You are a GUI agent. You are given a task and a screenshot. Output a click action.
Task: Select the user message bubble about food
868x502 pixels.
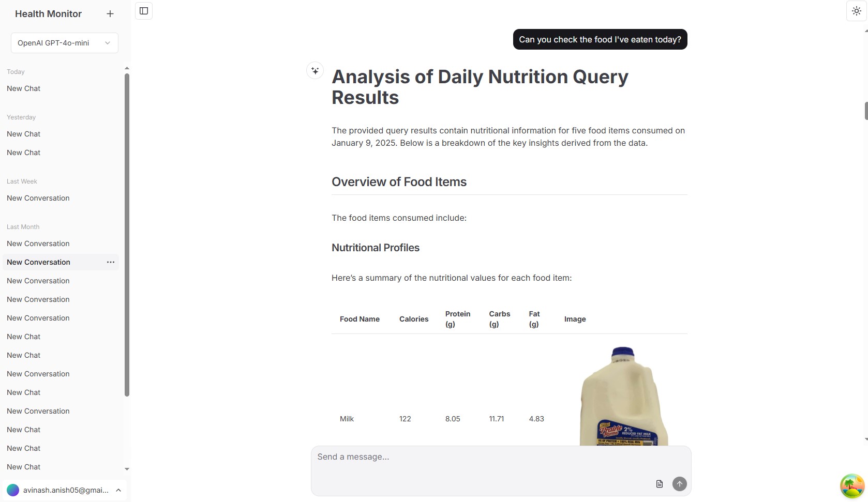600,39
